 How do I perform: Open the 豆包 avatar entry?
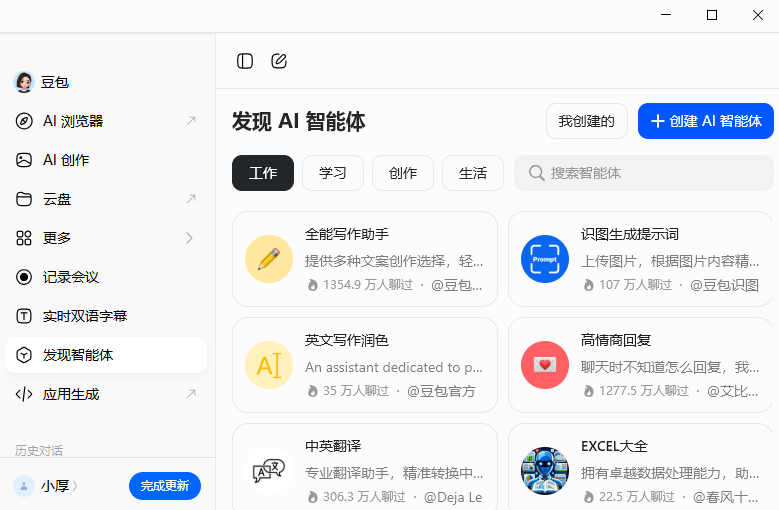(23, 82)
